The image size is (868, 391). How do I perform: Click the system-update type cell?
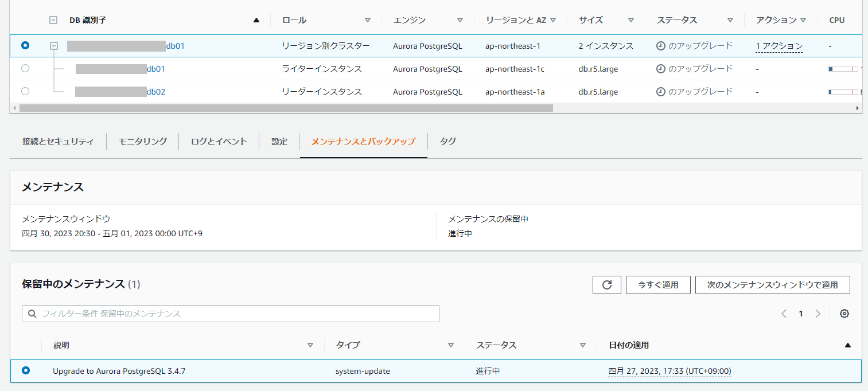pyautogui.click(x=363, y=372)
